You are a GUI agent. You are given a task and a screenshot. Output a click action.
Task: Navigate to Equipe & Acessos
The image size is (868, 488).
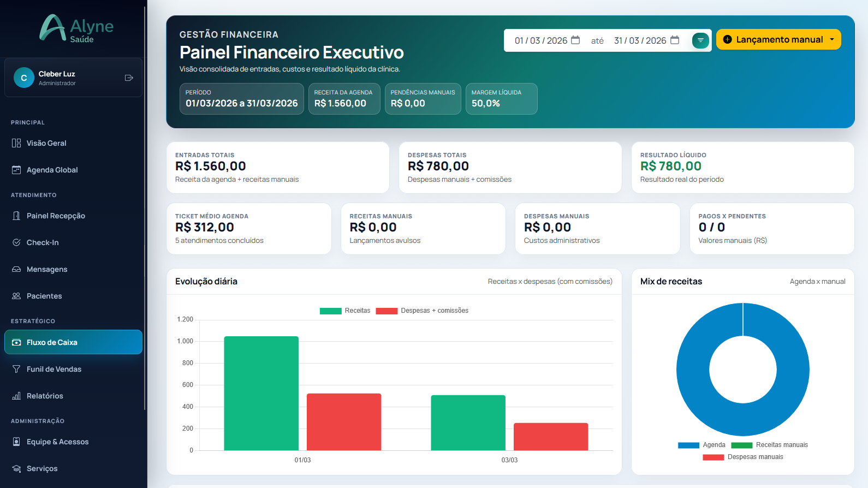[x=57, y=442]
